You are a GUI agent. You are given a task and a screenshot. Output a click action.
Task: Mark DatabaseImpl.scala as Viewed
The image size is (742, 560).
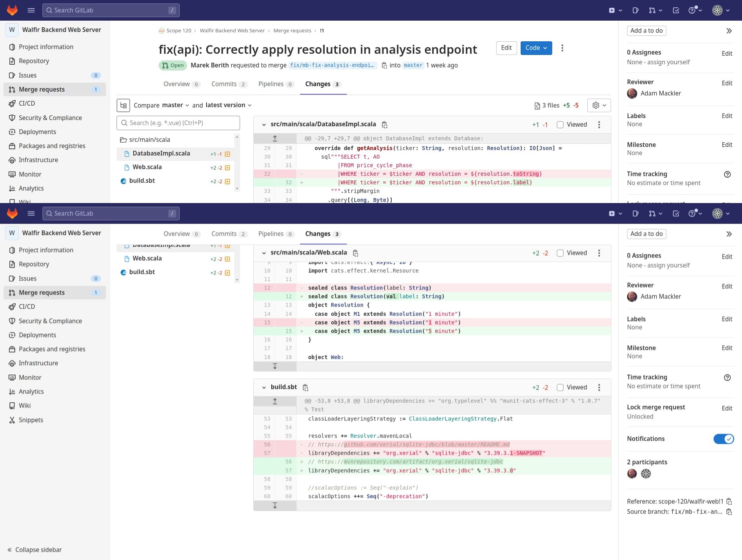560,125
